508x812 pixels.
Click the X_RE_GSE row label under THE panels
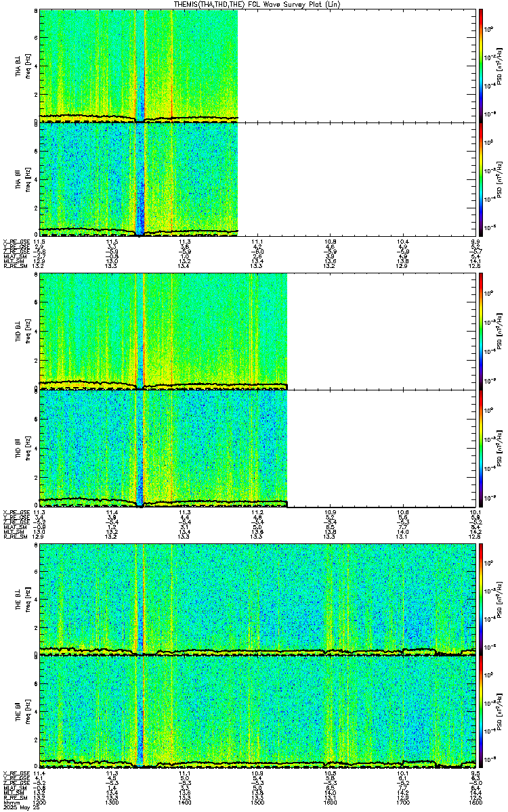(x=16, y=773)
